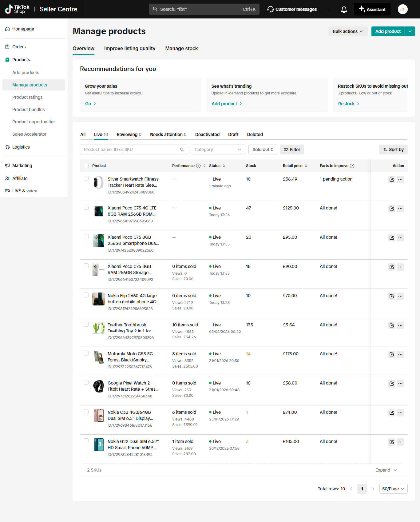This screenshot has width=420, height=522.
Task: Tick the Nokia C32 row checkbox
Action: click(x=86, y=412)
